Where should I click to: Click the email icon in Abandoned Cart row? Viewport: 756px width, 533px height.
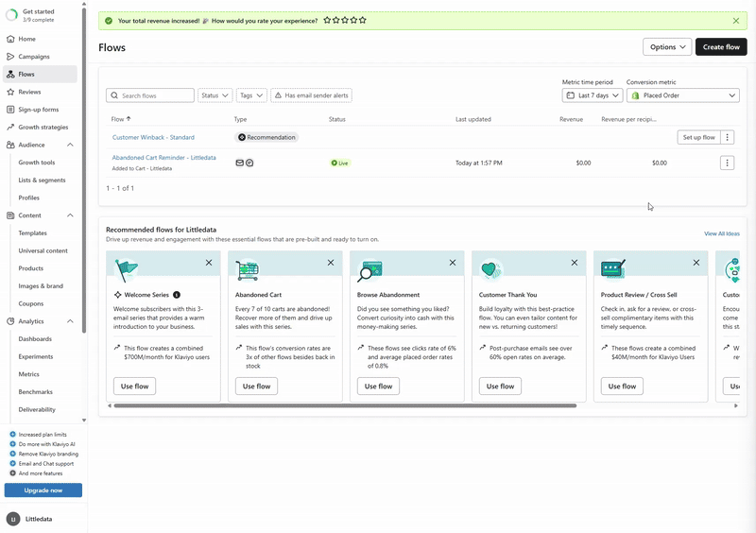pyautogui.click(x=239, y=163)
